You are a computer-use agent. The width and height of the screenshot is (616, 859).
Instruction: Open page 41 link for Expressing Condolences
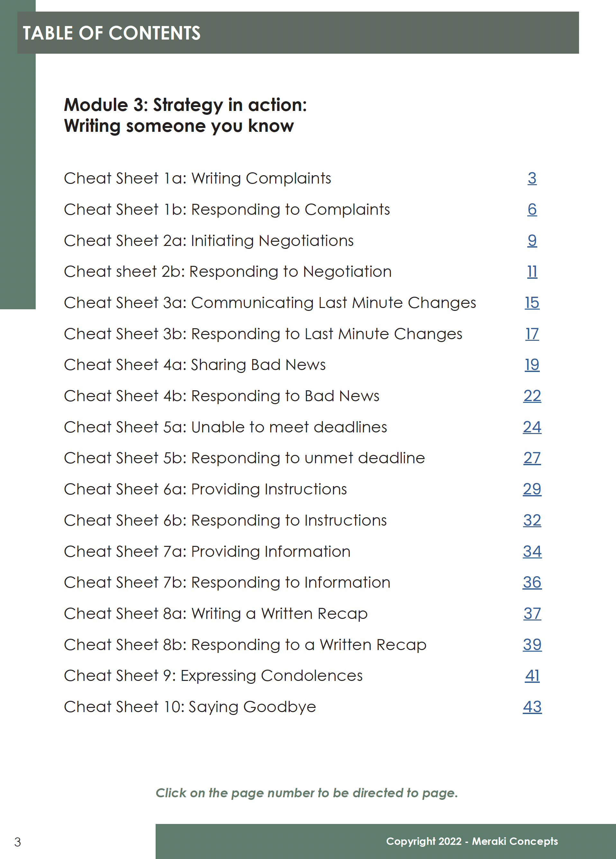tap(532, 675)
